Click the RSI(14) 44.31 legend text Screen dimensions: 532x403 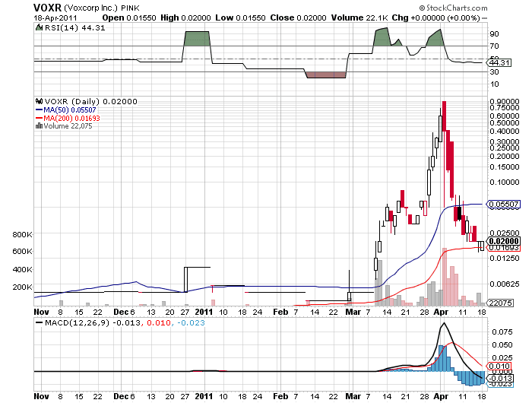point(74,28)
